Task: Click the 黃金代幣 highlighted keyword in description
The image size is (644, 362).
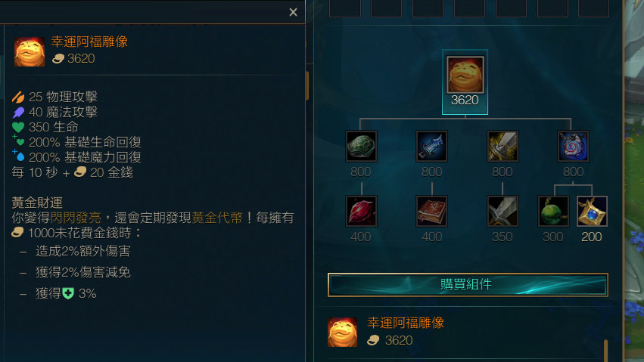Action: [x=217, y=218]
